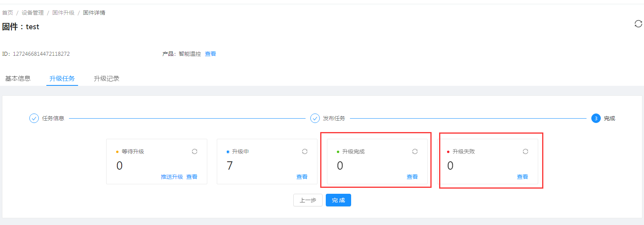Open 查看 link in 升级中 card
This screenshot has height=225, width=644.
point(302,177)
